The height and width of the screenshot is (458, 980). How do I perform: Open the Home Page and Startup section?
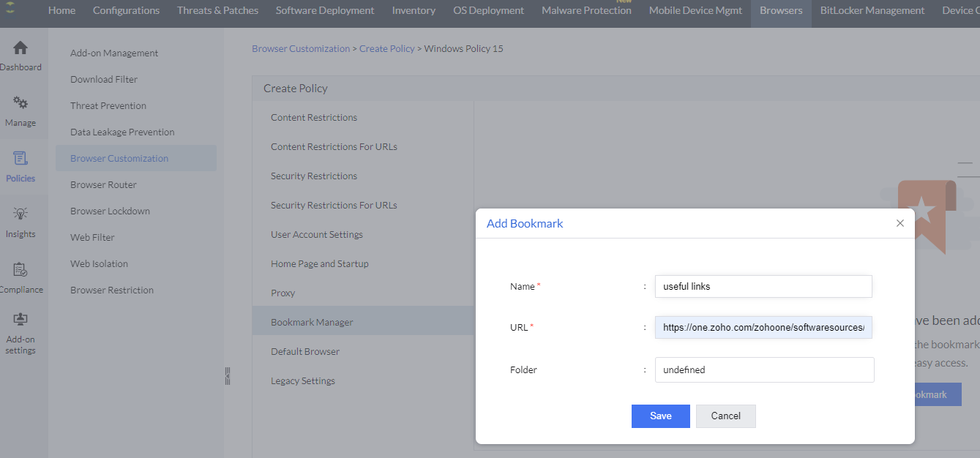click(320, 264)
